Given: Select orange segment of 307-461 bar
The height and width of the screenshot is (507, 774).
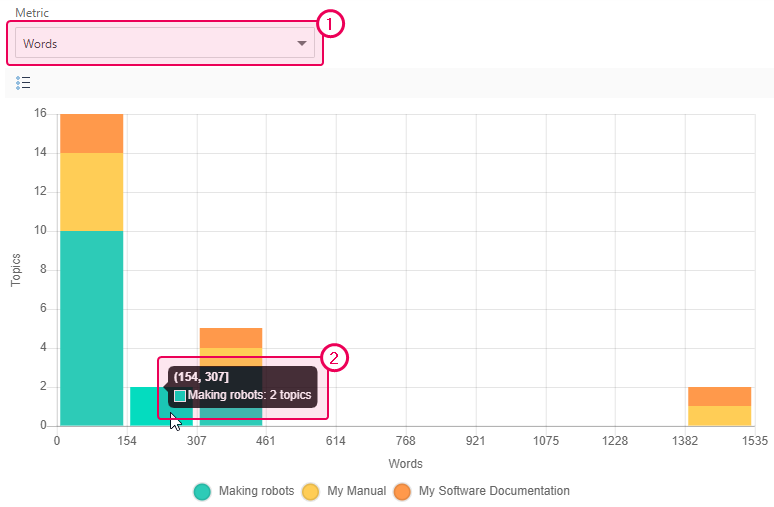Looking at the screenshot, I should (x=231, y=338).
